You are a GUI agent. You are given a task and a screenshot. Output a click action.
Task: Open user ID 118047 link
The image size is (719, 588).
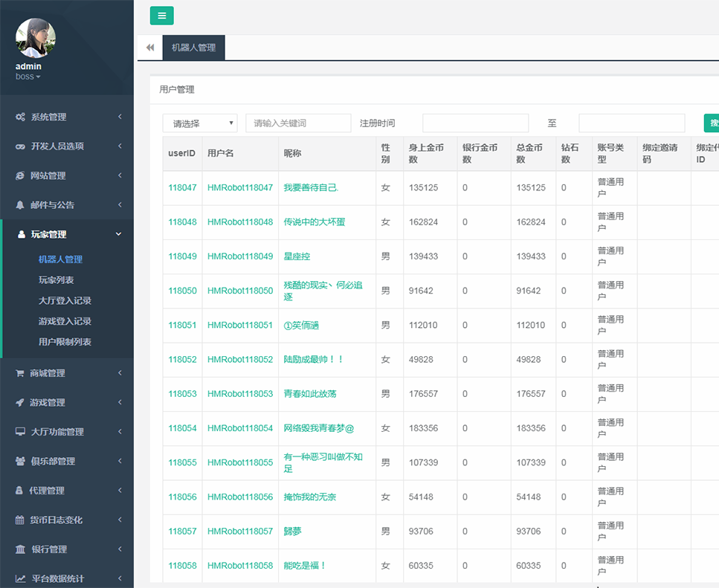click(x=182, y=188)
